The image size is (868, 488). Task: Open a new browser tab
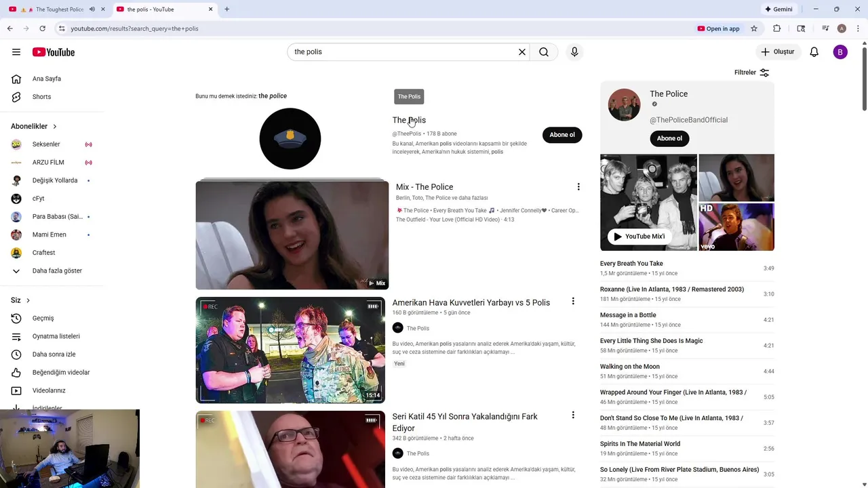(226, 9)
